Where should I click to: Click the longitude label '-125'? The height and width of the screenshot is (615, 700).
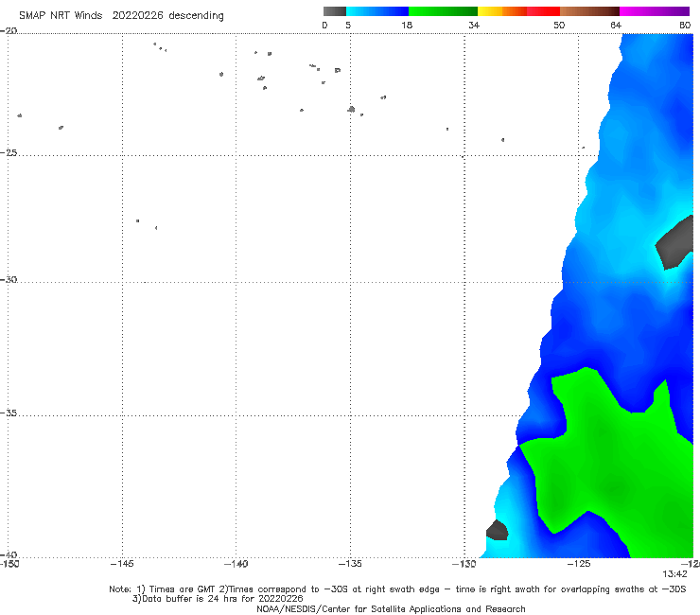pos(579,564)
